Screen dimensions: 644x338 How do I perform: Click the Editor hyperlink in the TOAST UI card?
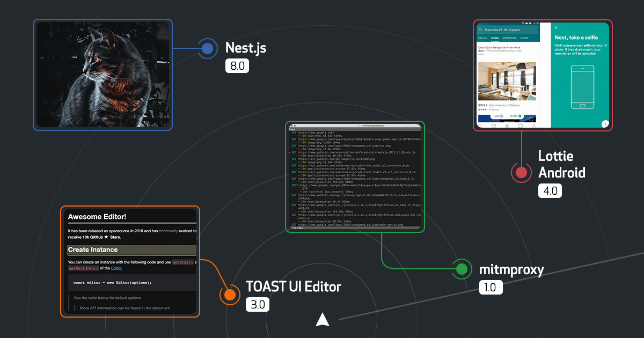(116, 268)
